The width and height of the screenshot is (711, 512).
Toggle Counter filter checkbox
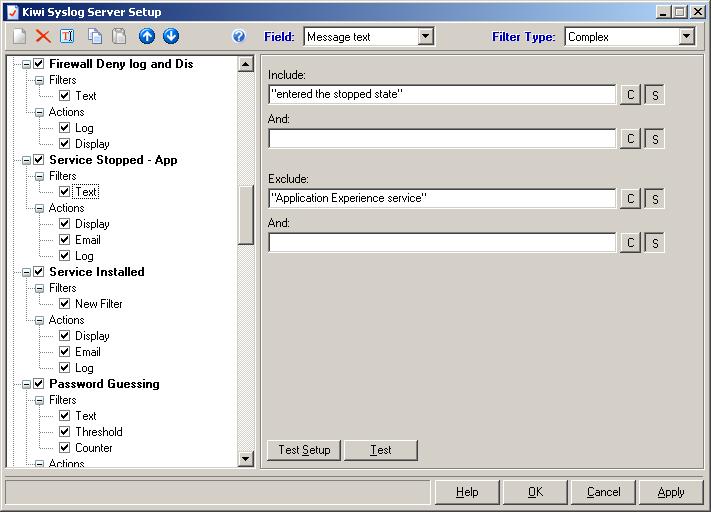coord(64,448)
